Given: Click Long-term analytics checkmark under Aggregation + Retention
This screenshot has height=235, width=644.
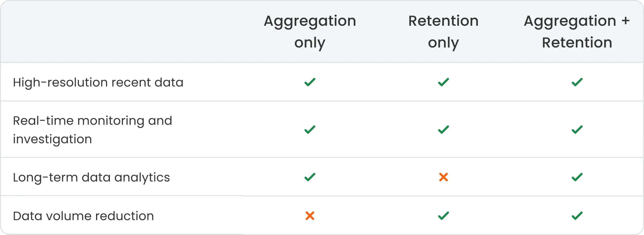Looking at the screenshot, I should (577, 177).
